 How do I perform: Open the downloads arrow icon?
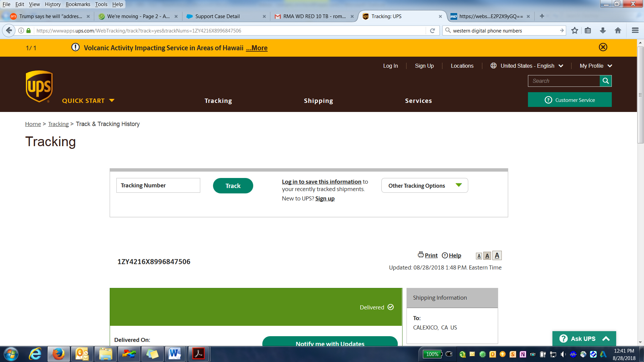point(603,31)
